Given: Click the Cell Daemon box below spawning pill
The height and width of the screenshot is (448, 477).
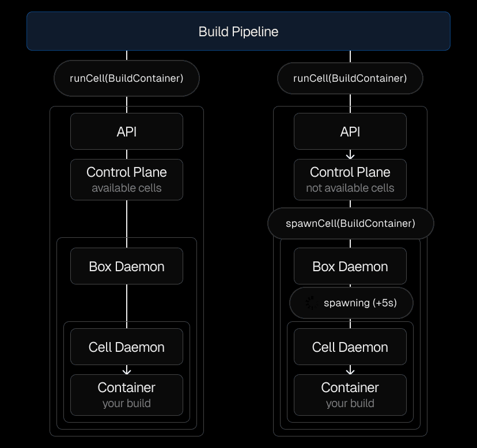Looking at the screenshot, I should tap(350, 347).
